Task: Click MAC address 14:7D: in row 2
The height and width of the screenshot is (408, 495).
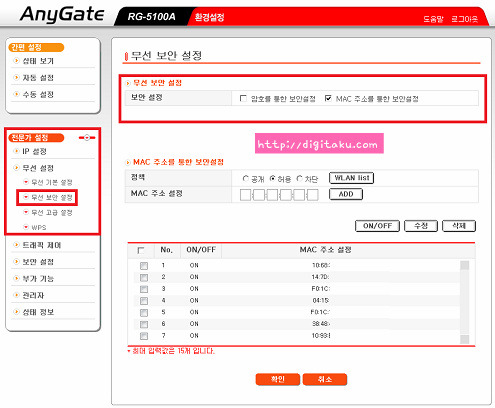Action: 320,277
